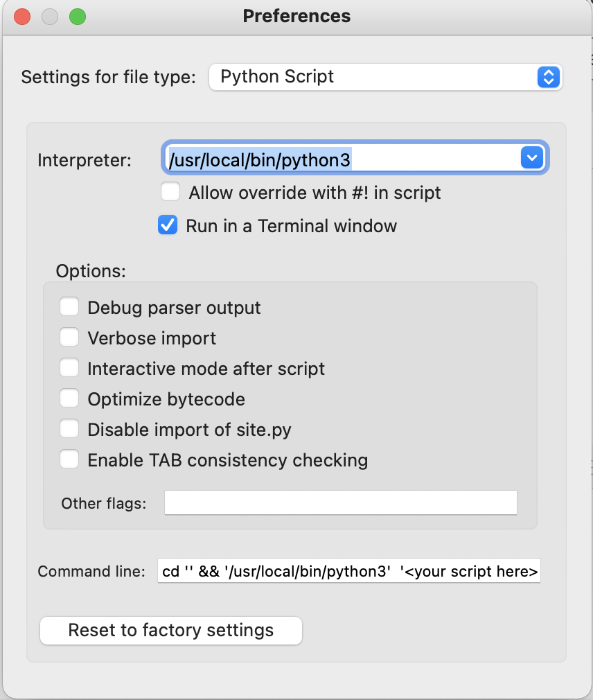Image resolution: width=593 pixels, height=700 pixels.
Task: Enable Debug parser output option
Action: [x=69, y=307]
